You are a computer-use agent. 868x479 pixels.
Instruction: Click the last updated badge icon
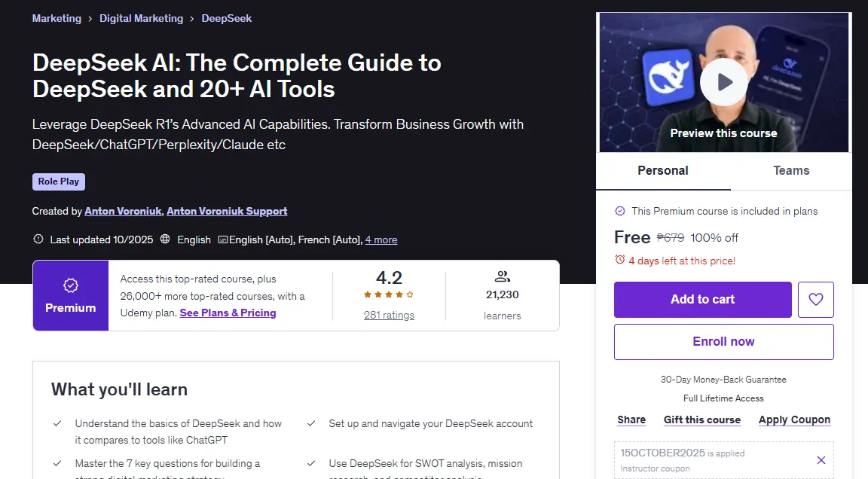coord(38,239)
